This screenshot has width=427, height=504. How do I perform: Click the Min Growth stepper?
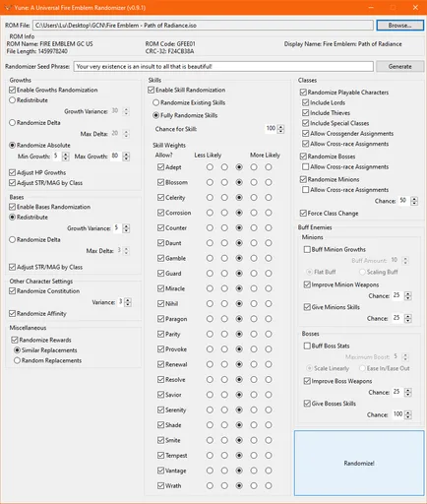tap(66, 157)
